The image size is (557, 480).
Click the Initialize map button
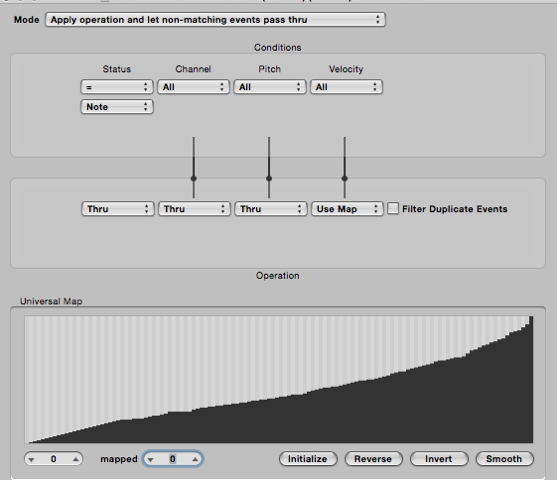pyautogui.click(x=308, y=459)
